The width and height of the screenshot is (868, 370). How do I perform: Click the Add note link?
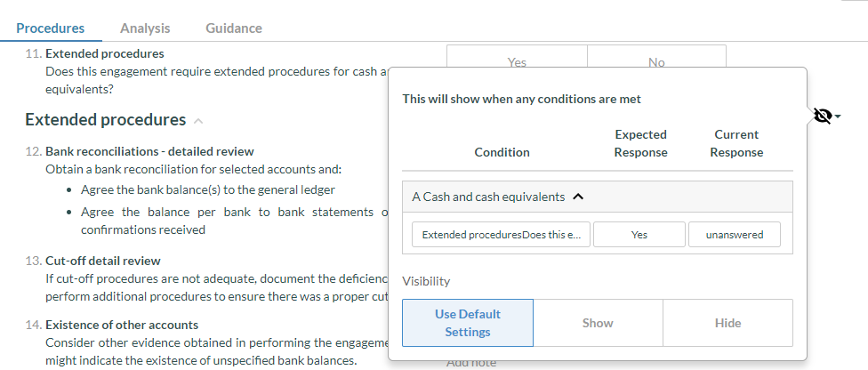pyautogui.click(x=470, y=363)
